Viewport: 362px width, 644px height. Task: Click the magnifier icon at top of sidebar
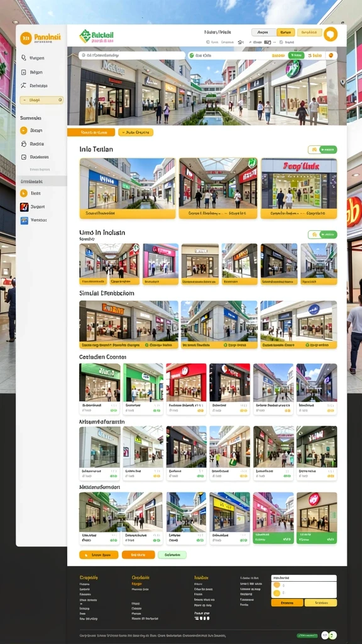pos(23,58)
